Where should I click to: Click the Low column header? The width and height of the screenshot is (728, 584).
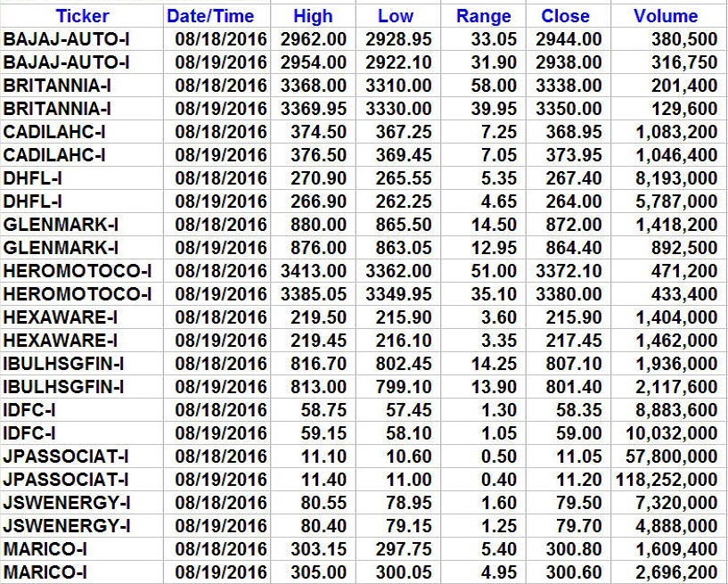[x=396, y=16]
